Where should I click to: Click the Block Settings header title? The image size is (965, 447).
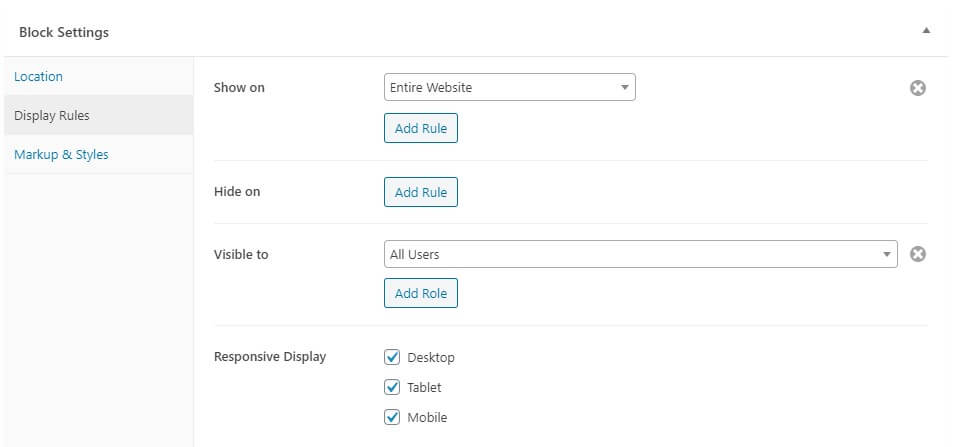click(64, 33)
